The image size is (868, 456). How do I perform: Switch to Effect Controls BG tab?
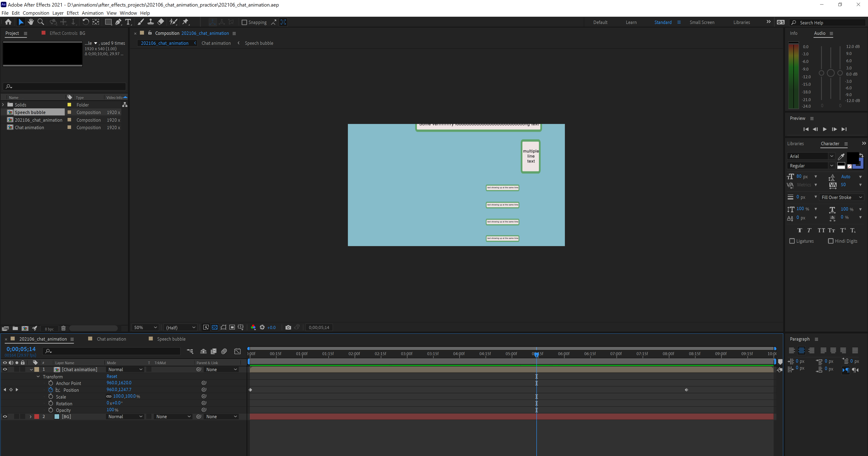[x=67, y=33]
